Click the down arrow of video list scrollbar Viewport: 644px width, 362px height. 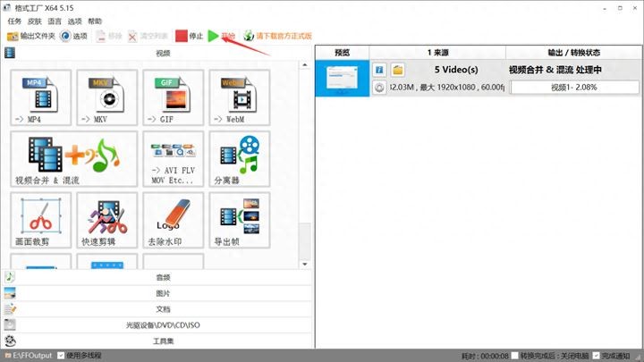click(305, 264)
